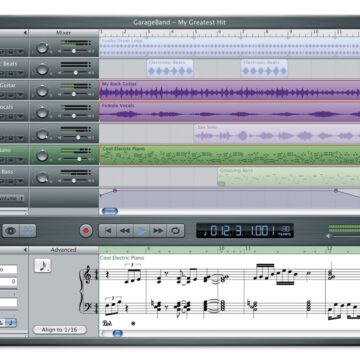The width and height of the screenshot is (360, 360).
Task: Click the Electronic Beats track volume slider
Action: coord(75,72)
